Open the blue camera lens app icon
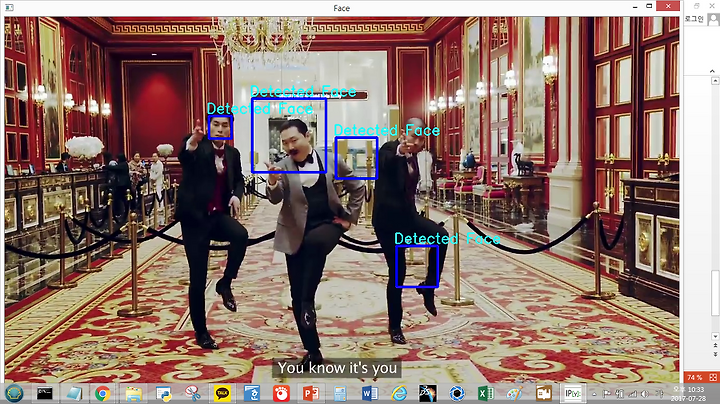Image resolution: width=720 pixels, height=404 pixels. pos(457,393)
